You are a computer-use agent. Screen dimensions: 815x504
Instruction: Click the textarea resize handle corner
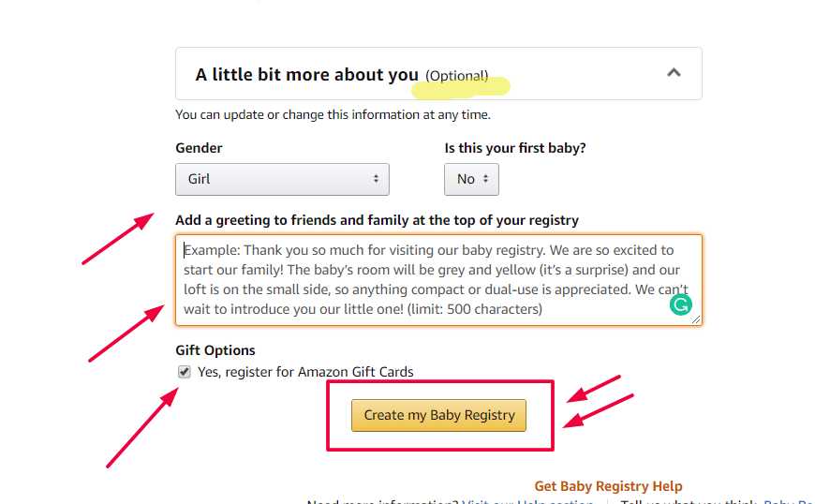(x=696, y=319)
